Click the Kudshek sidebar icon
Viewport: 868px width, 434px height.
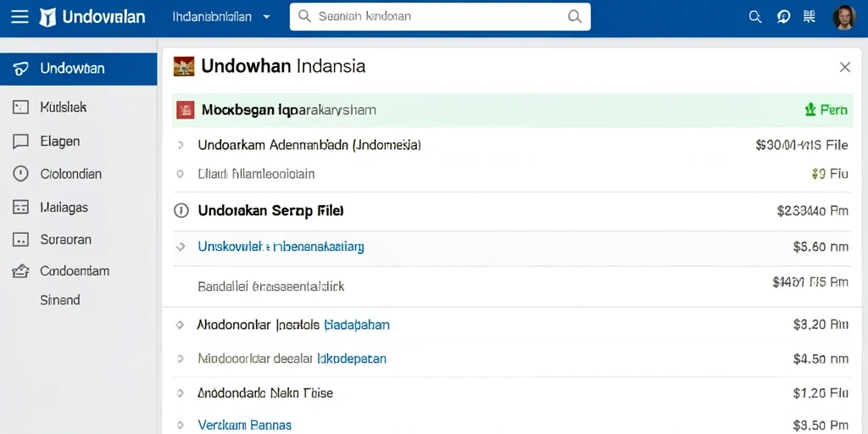coord(20,108)
